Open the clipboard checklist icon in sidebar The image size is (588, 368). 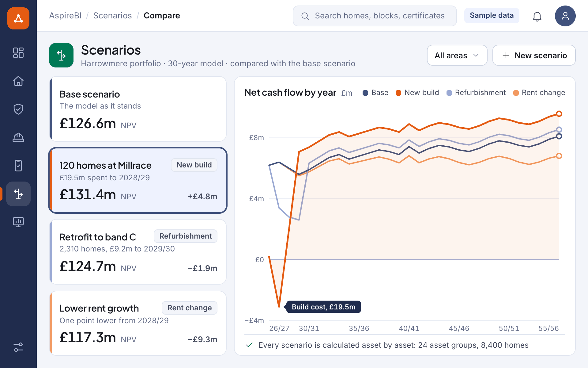click(x=18, y=166)
